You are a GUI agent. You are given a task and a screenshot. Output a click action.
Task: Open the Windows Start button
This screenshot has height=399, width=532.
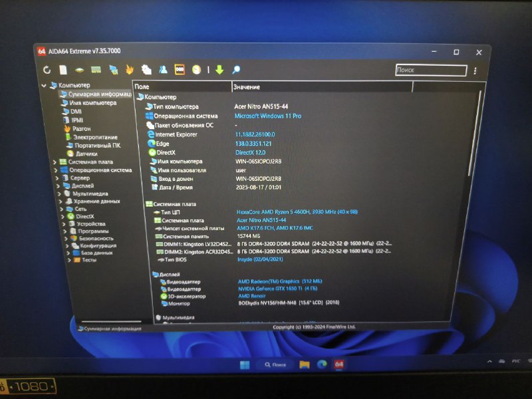245,364
